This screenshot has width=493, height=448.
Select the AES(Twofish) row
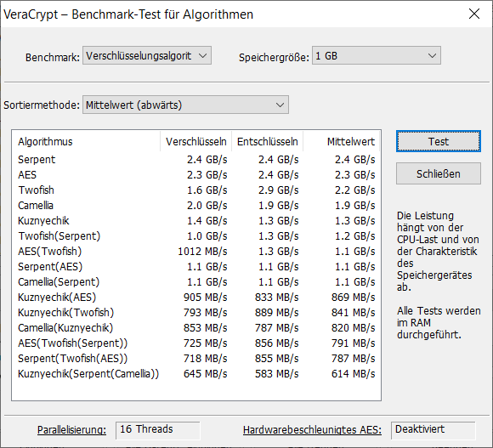(196, 251)
